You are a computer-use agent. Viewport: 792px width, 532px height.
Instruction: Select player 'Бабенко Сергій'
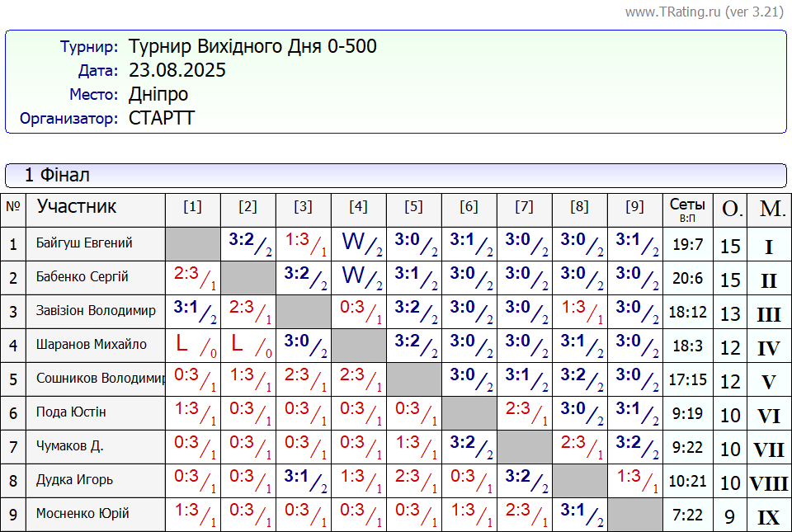click(82, 277)
